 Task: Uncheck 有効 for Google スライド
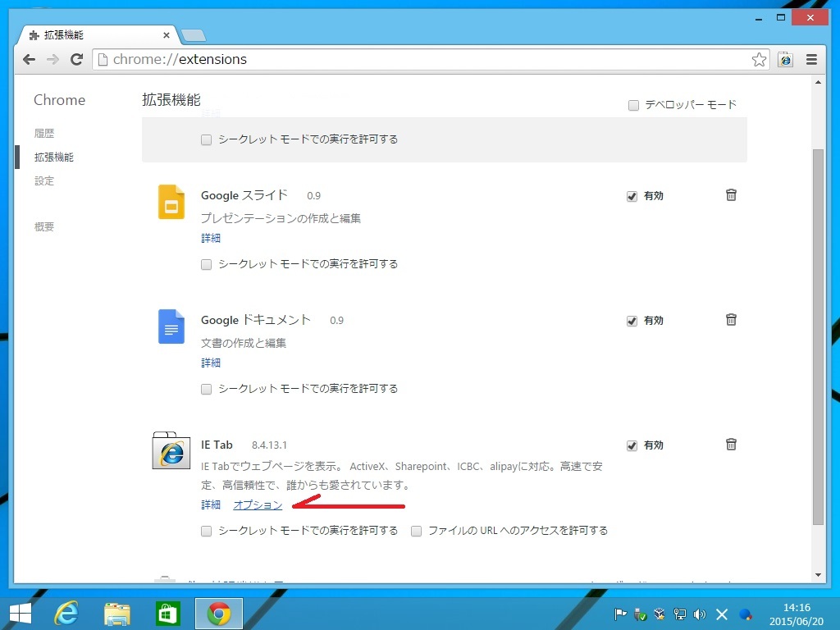click(x=632, y=197)
